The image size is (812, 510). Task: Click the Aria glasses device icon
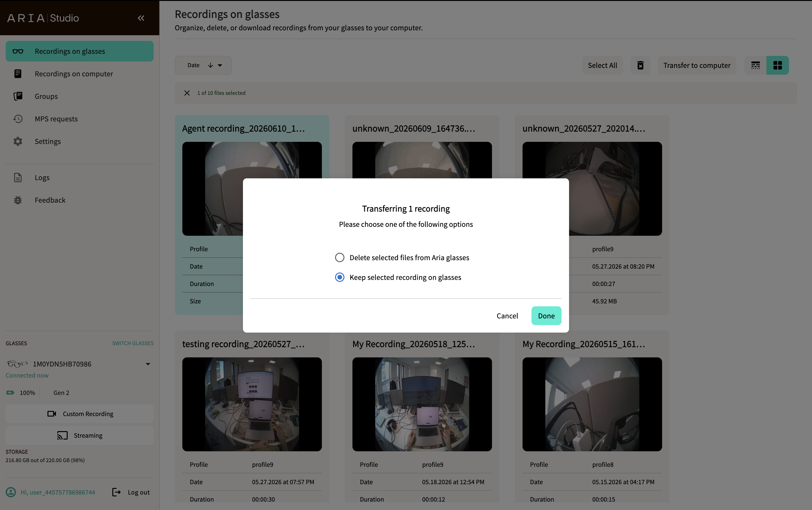[17, 364]
